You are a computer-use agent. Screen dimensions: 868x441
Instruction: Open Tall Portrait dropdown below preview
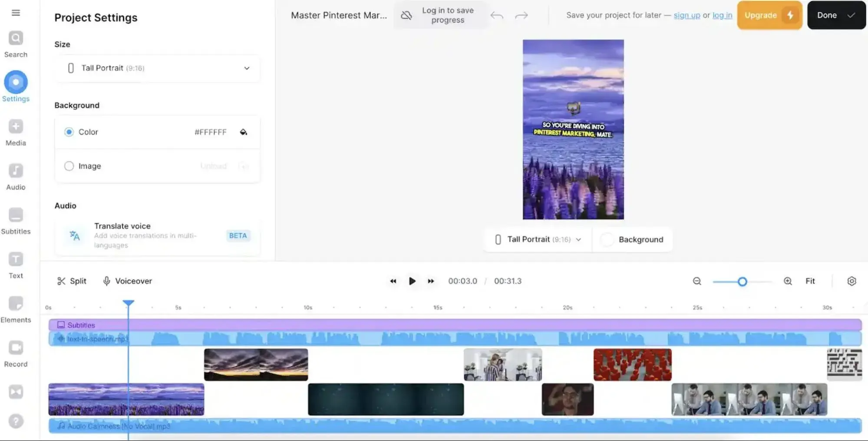pos(538,239)
